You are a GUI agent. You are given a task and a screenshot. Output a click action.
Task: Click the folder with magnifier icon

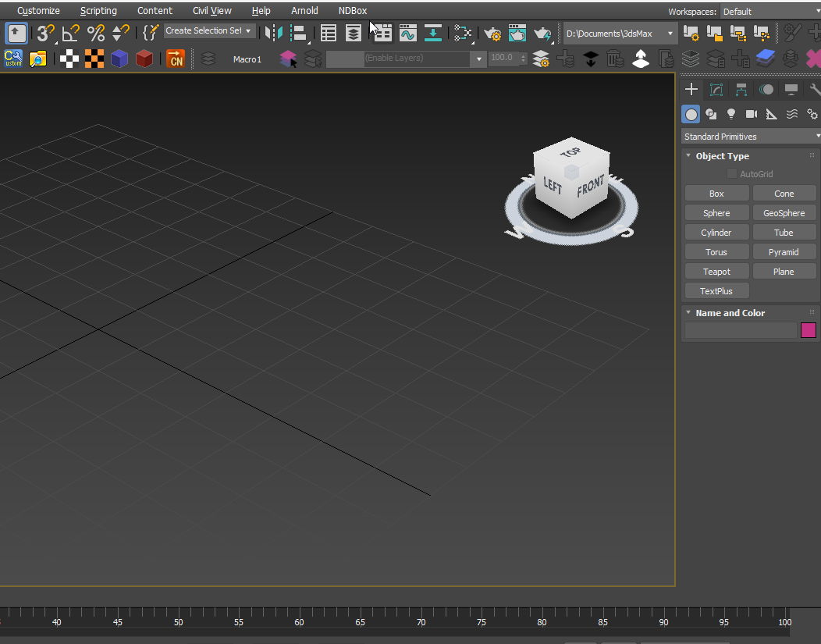point(37,59)
